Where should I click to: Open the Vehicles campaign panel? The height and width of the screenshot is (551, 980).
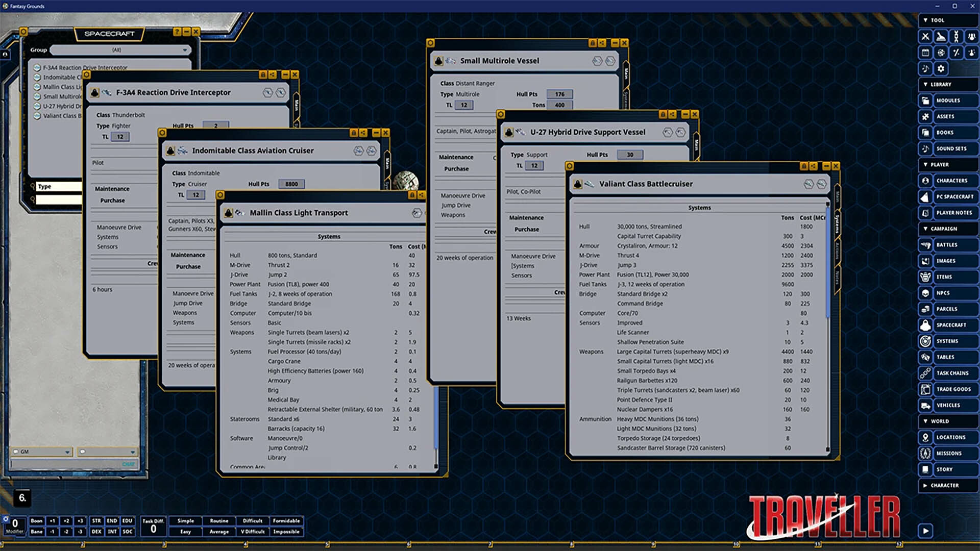click(x=951, y=405)
